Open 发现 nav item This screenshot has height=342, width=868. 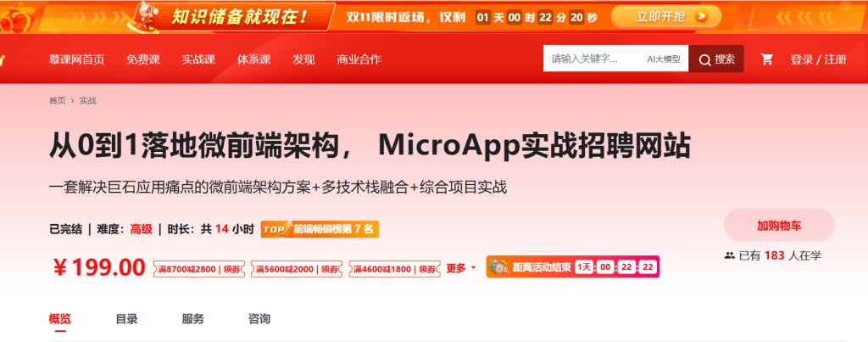click(303, 59)
